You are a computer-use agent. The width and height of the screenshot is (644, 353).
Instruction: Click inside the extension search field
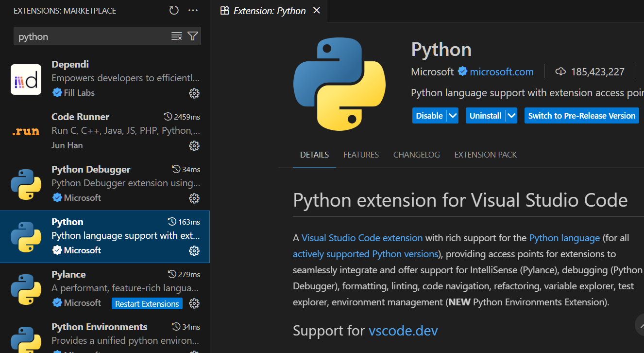point(87,36)
